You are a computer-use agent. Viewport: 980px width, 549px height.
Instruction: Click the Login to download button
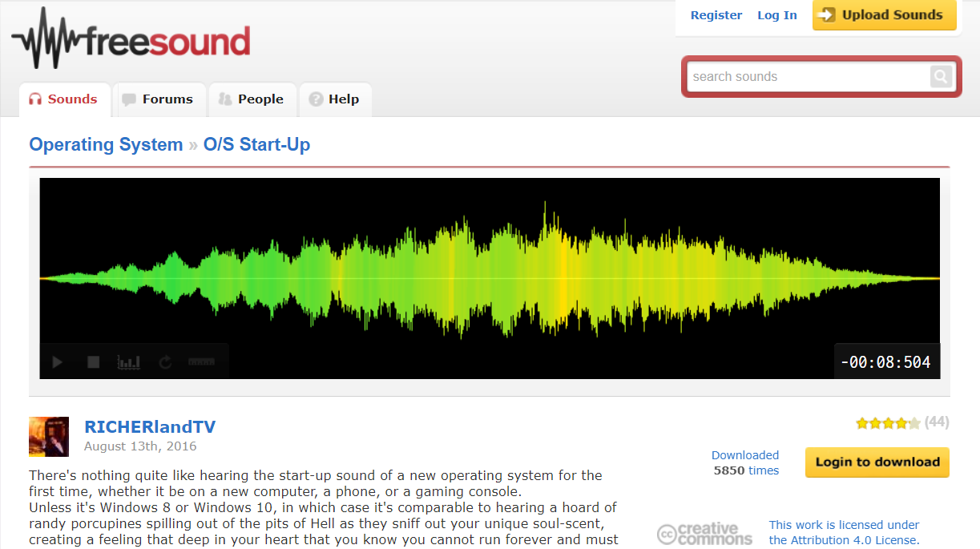point(877,462)
